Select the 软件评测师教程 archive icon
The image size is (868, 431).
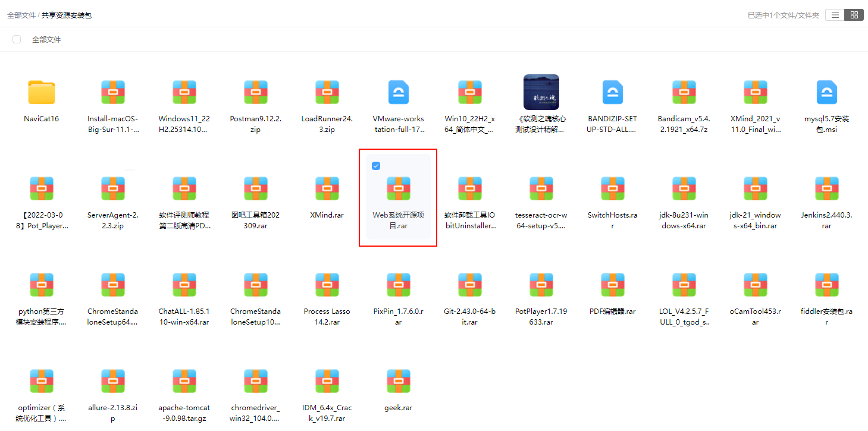click(184, 188)
